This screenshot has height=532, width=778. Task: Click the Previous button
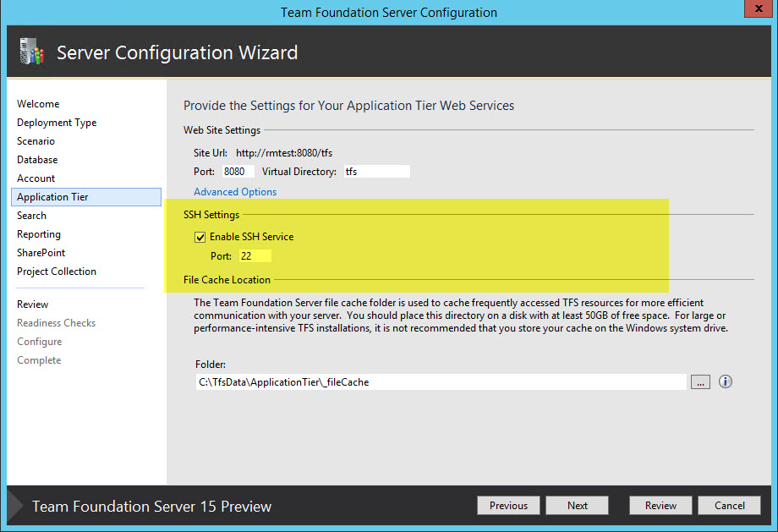tap(508, 505)
